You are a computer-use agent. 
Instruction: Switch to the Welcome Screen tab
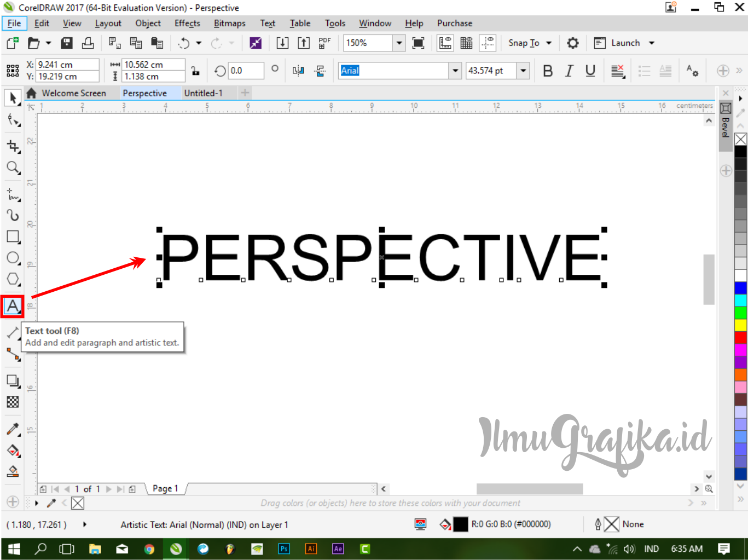tap(74, 93)
